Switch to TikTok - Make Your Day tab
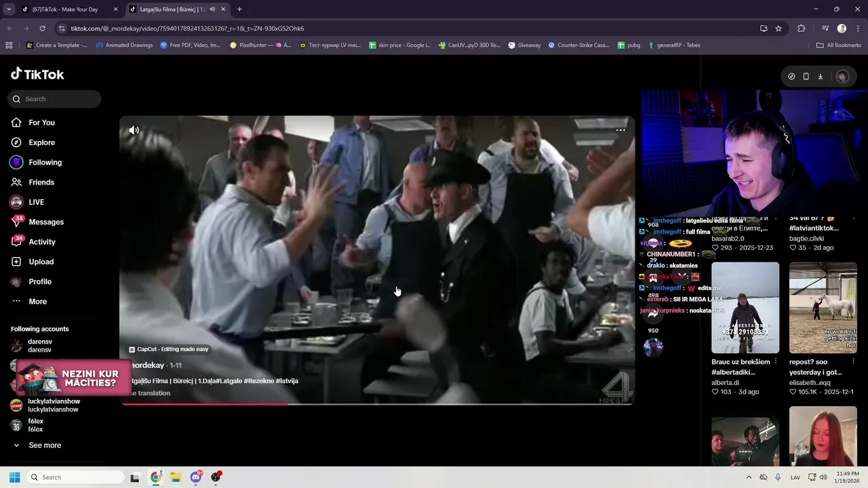 [66, 9]
